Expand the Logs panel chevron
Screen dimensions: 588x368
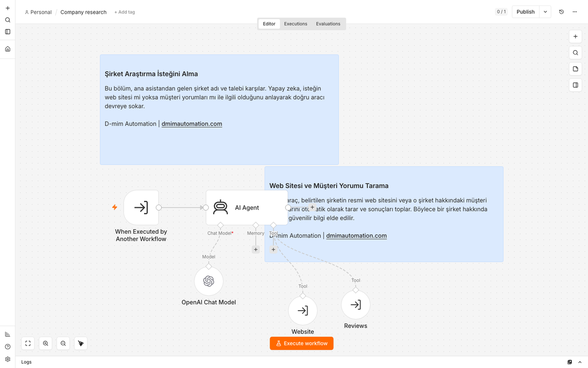click(x=580, y=362)
